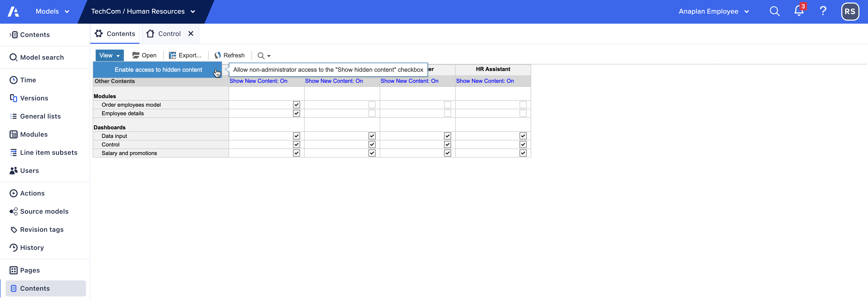Image resolution: width=868 pixels, height=301 pixels.
Task: Toggle checkbox for Employee details module
Action: (x=296, y=114)
